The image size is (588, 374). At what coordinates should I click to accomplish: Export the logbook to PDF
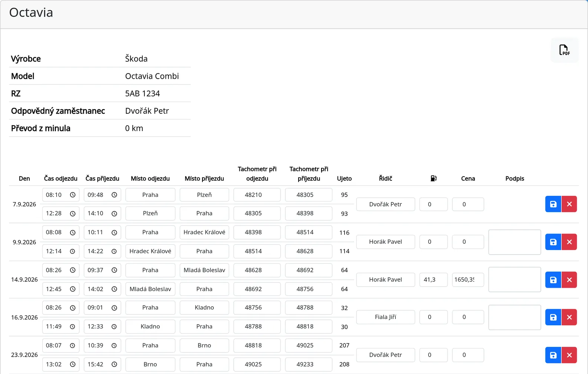pyautogui.click(x=564, y=50)
